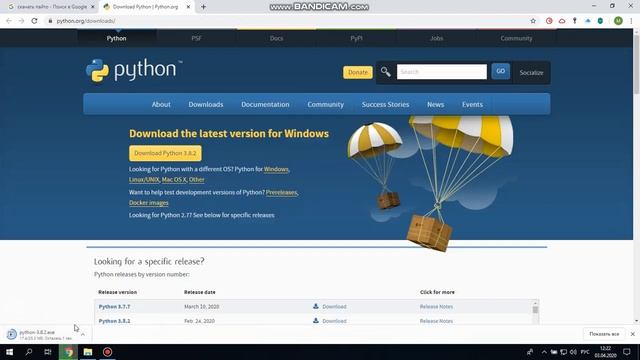The image size is (640, 360).
Task: Click the Windows OS link
Action: [276, 169]
